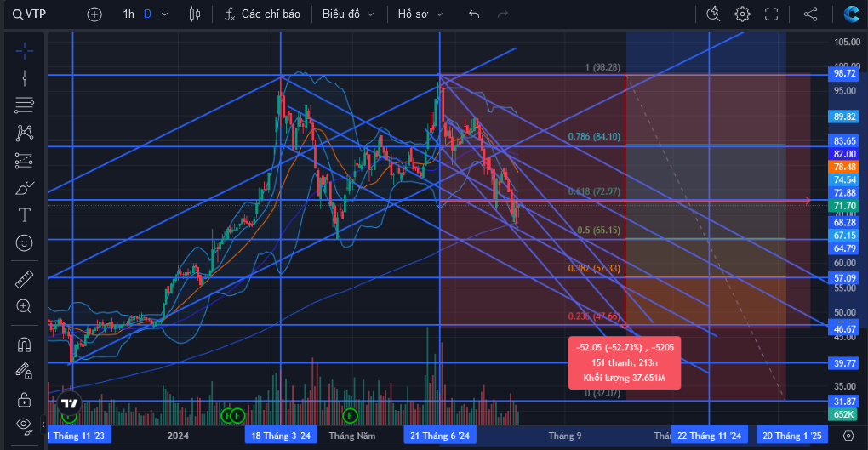Select the vertical line drawing tool
The height and width of the screenshot is (450, 868).
tap(25, 78)
